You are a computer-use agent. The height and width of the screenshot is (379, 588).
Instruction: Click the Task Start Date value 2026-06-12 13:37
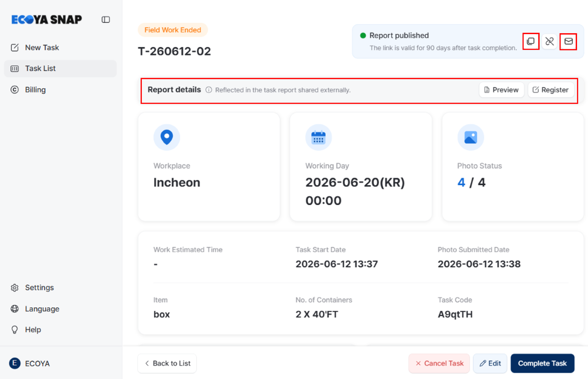[337, 264]
